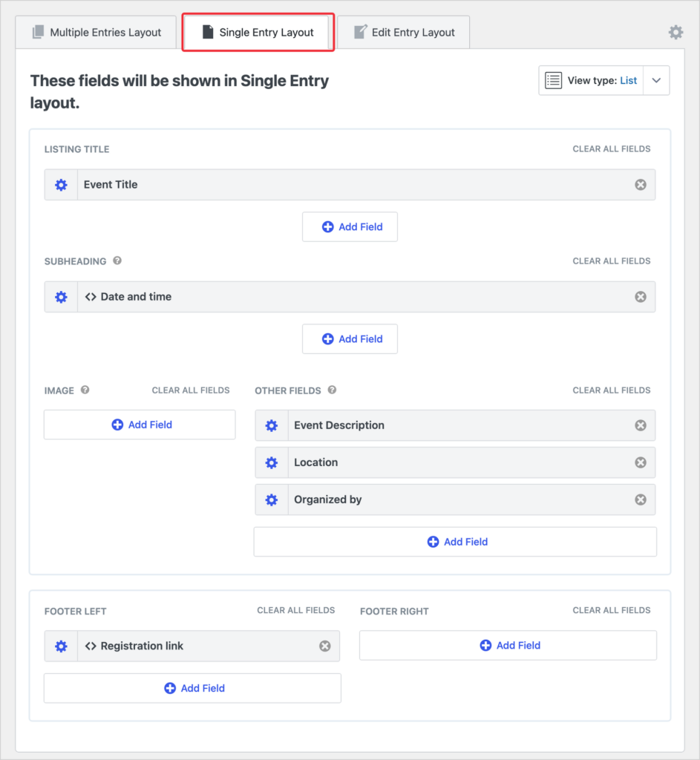
Task: Click the Location field label
Action: (x=316, y=462)
